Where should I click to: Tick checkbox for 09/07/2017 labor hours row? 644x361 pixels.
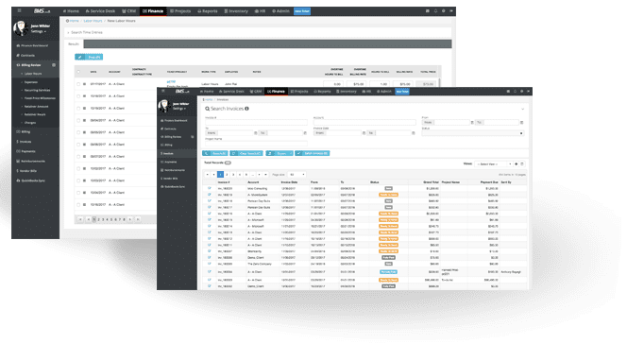coord(78,157)
